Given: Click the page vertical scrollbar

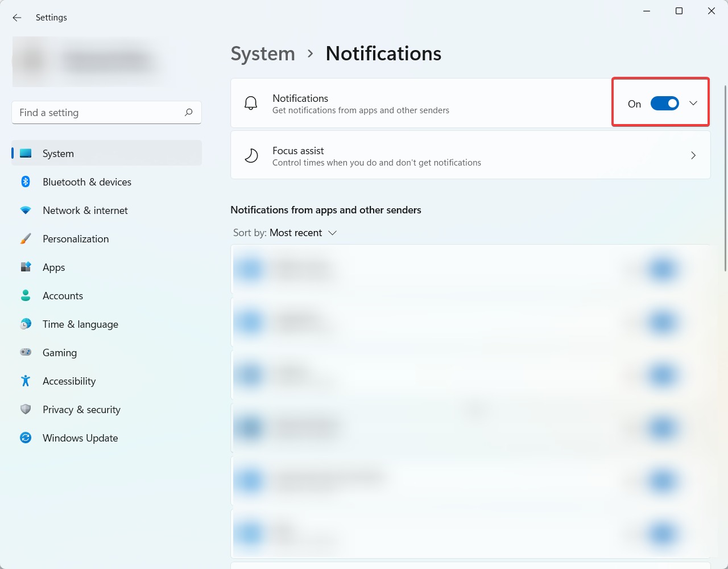Looking at the screenshot, I should 725,178.
